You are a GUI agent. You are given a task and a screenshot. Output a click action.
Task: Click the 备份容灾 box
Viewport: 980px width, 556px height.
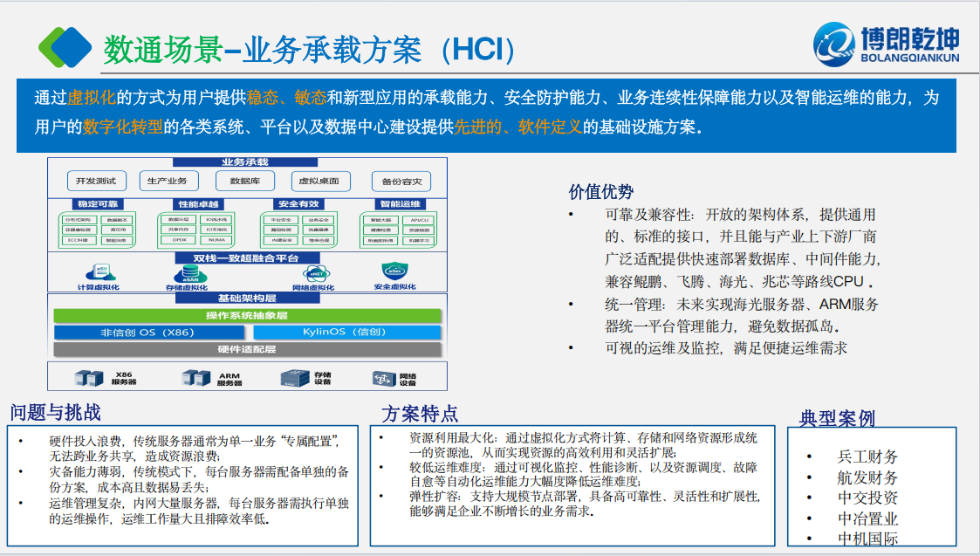401,182
